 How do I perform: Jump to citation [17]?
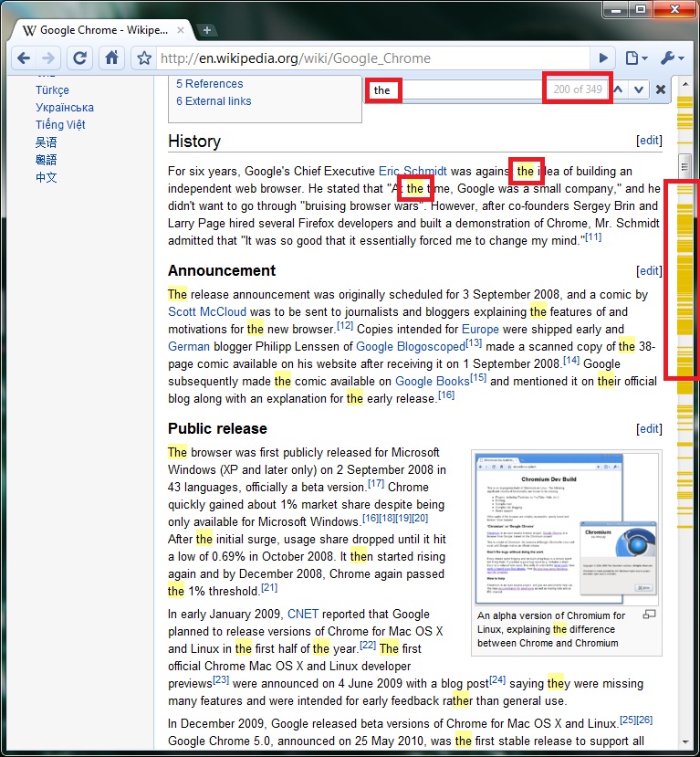point(376,483)
